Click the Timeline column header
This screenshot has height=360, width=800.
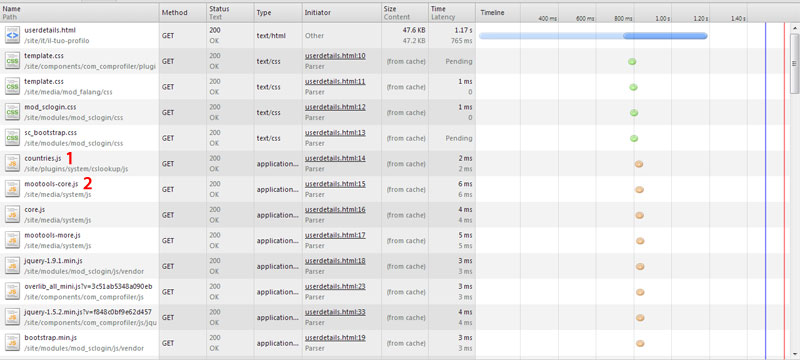(x=493, y=13)
